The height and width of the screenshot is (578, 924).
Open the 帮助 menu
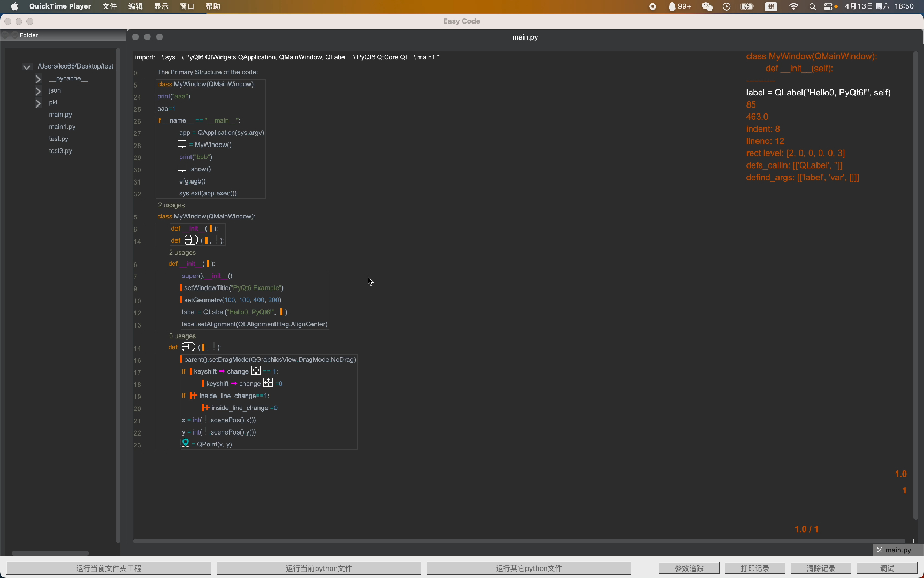(213, 6)
